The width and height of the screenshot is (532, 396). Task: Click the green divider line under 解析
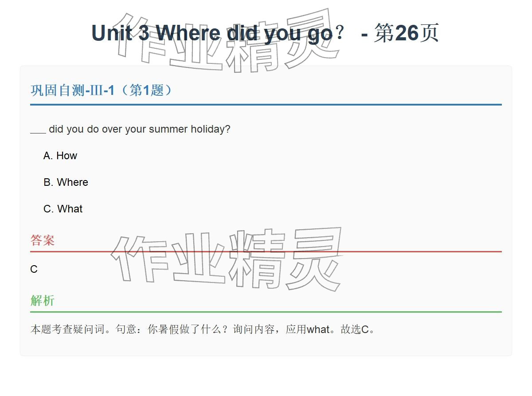(x=266, y=312)
